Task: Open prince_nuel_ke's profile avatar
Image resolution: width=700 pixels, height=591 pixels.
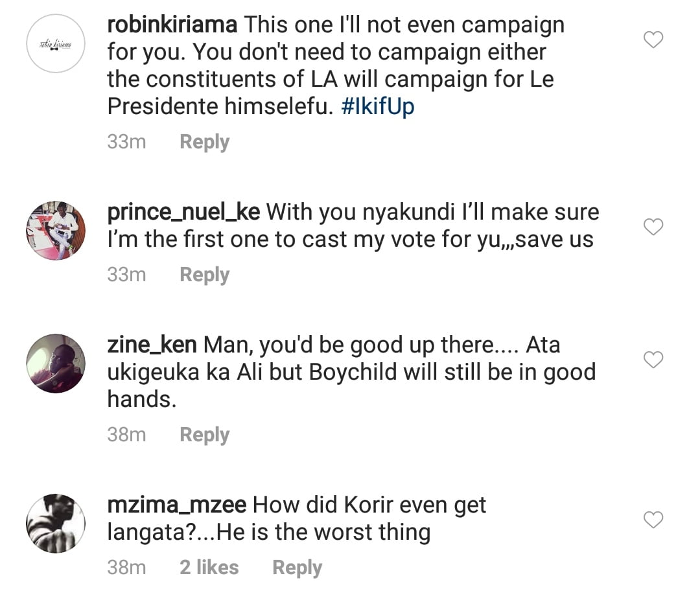Action: coord(56,230)
